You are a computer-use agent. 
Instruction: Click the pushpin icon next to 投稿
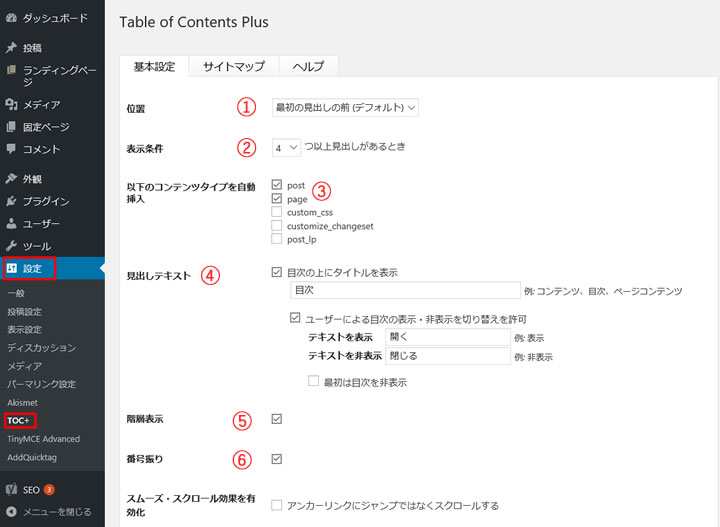(11, 48)
